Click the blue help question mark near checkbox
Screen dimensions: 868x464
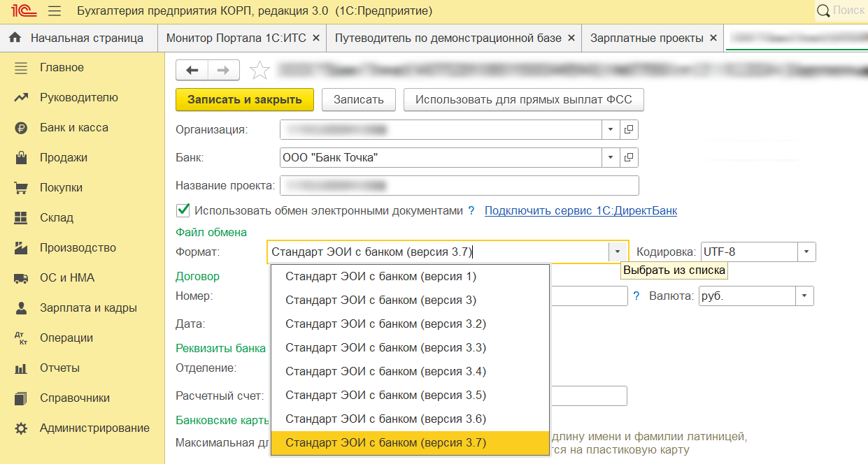click(x=471, y=210)
